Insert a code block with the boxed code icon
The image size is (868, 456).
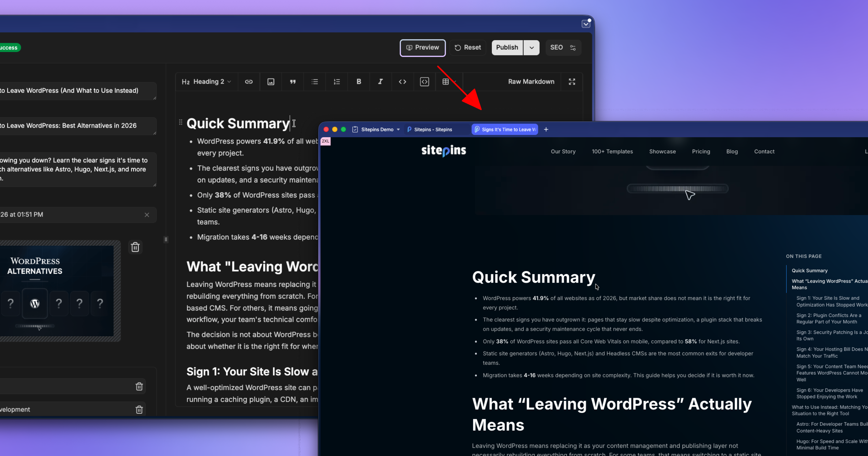tap(424, 82)
